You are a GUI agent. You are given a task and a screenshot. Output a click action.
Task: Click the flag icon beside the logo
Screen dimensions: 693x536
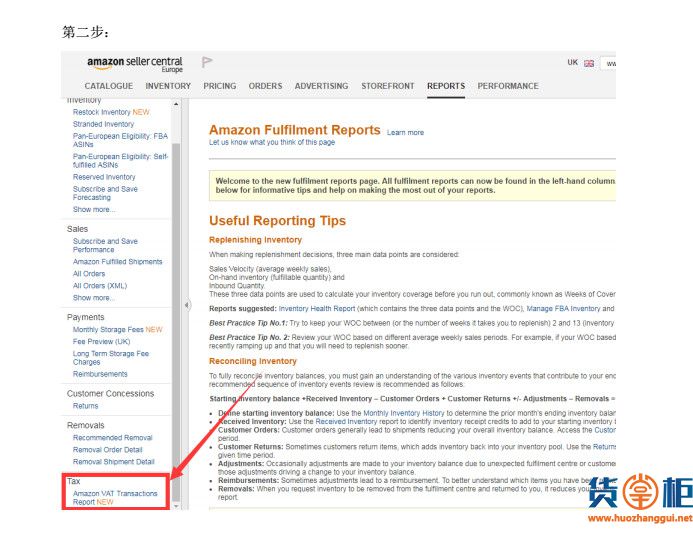pos(207,62)
